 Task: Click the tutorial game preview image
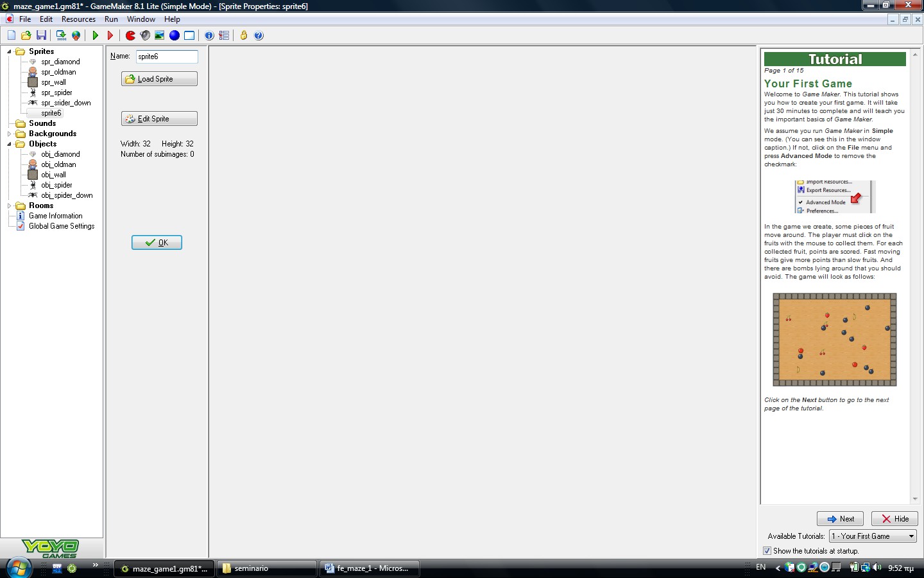835,340
